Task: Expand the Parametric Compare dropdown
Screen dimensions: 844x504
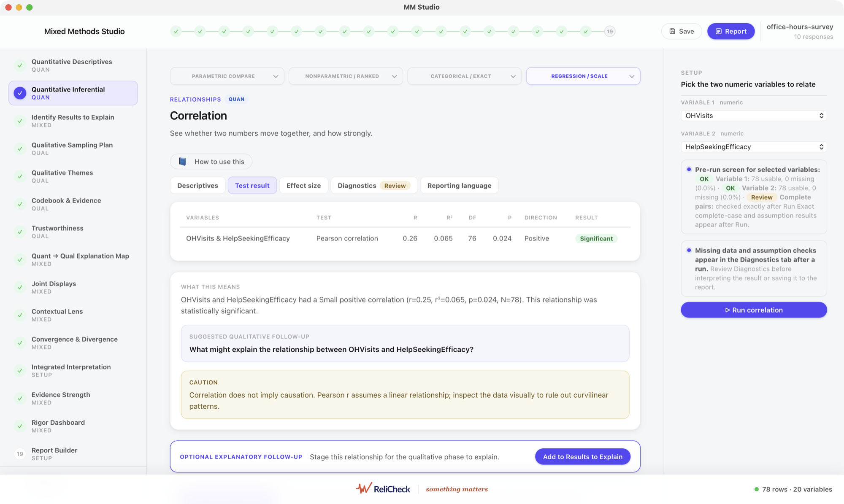Action: (227, 76)
